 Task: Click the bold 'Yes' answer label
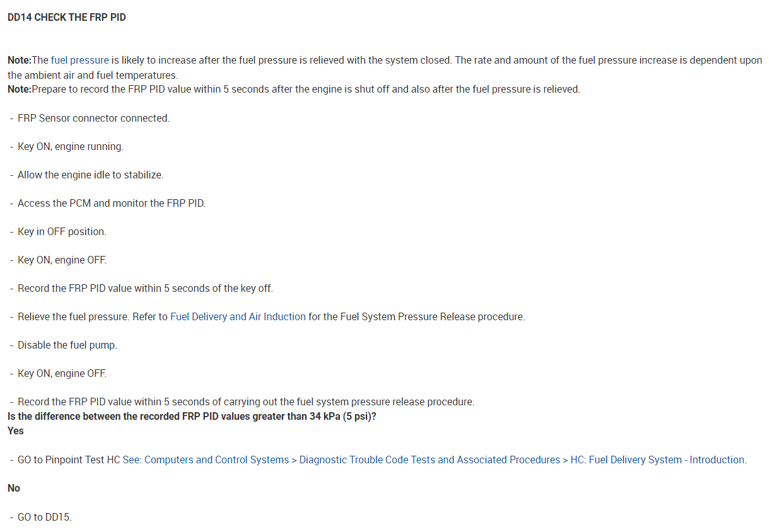(x=16, y=431)
